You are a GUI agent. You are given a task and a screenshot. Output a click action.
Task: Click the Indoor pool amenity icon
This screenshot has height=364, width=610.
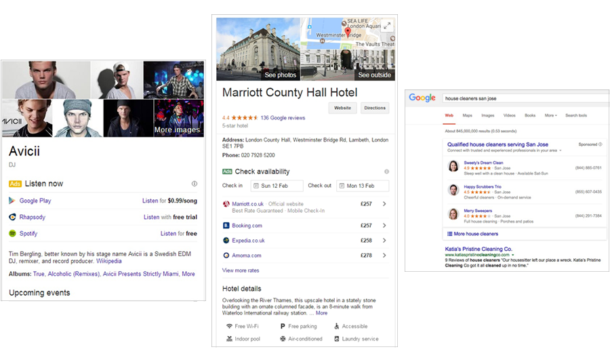click(230, 339)
